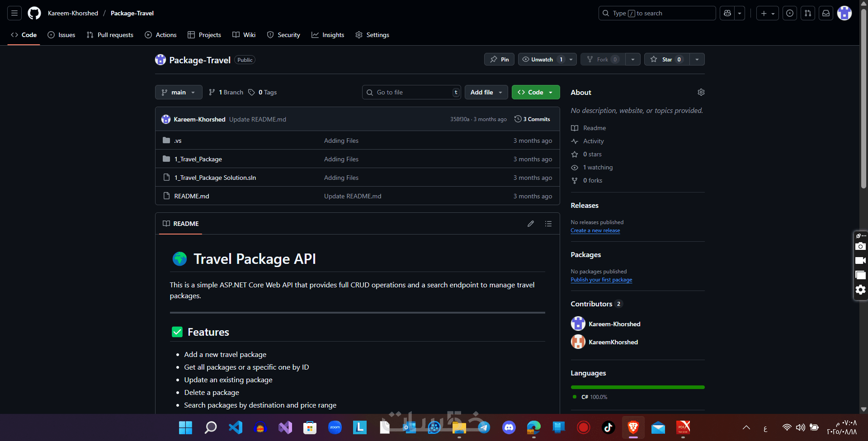
Task: Open the user avatar menu in header
Action: 844,13
